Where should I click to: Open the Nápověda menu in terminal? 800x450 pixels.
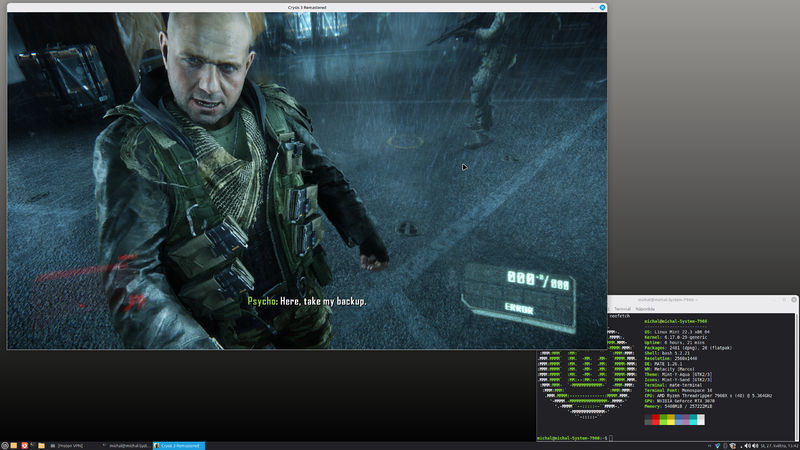pyautogui.click(x=645, y=309)
